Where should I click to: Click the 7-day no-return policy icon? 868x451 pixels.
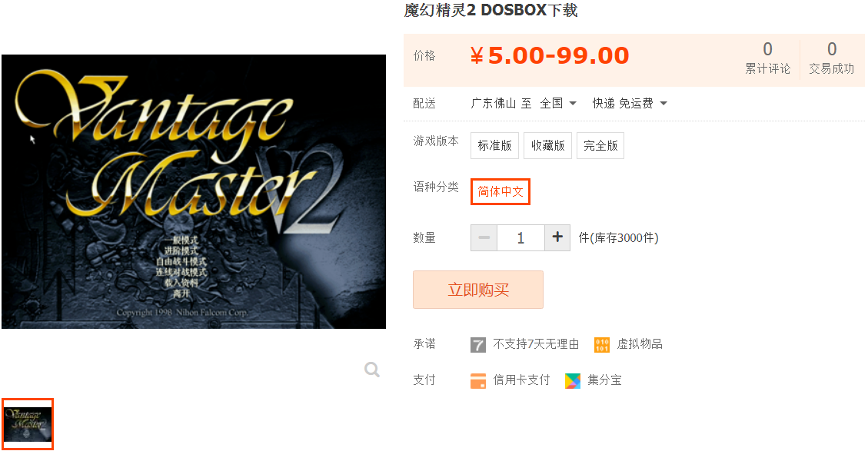click(x=477, y=345)
